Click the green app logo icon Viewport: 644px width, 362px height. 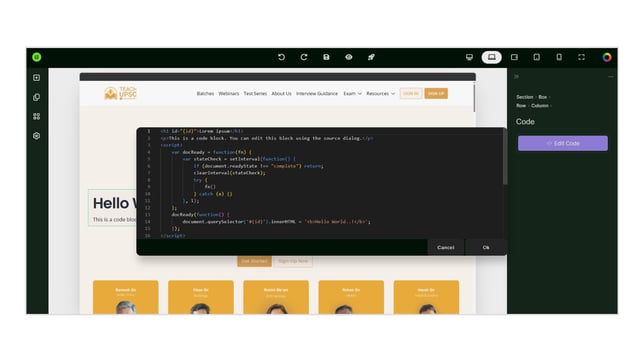tap(37, 57)
